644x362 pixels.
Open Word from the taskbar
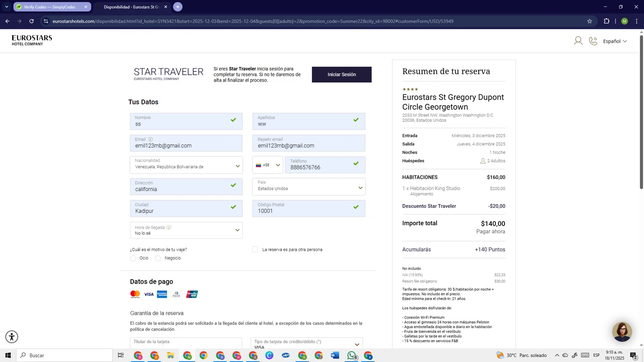click(x=335, y=355)
